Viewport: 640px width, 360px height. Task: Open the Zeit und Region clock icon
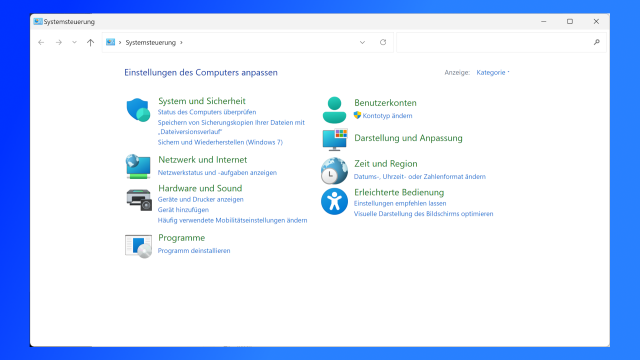pos(334,171)
